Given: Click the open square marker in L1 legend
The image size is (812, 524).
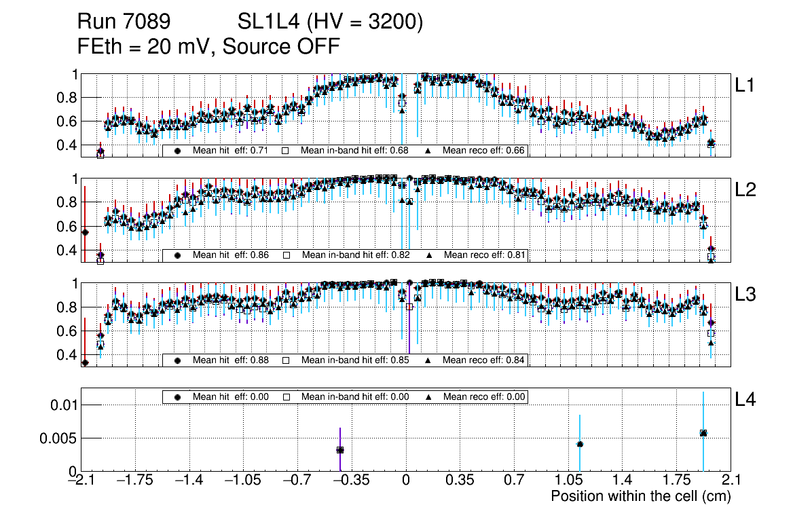Looking at the screenshot, I should pyautogui.click(x=286, y=151).
